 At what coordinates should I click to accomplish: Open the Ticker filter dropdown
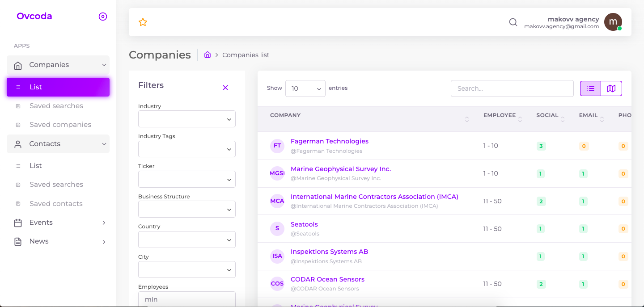(187, 179)
